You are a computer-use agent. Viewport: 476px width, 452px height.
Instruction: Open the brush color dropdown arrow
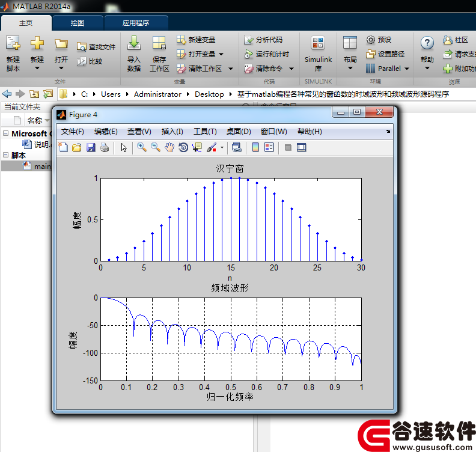click(x=222, y=148)
